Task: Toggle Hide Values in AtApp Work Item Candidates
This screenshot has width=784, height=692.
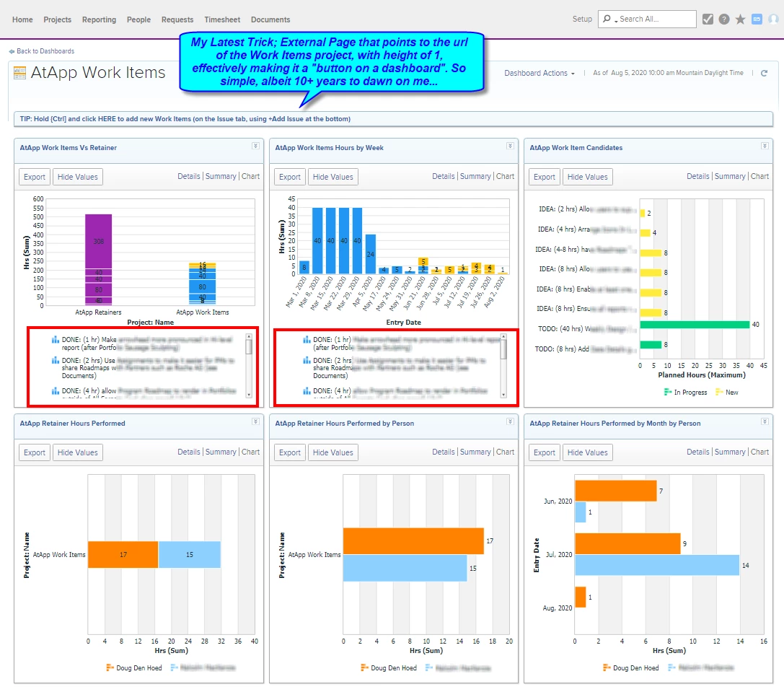Action: [x=588, y=177]
